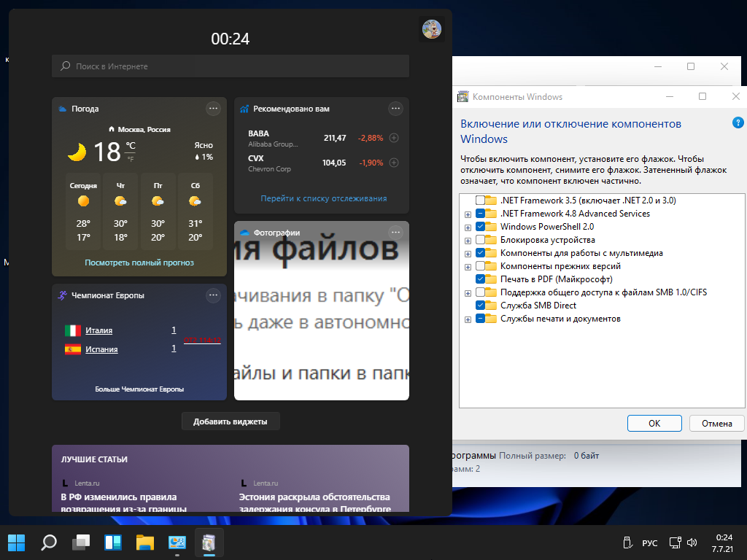Click Добавить виджеты button
The image size is (747, 560).
coord(230,421)
